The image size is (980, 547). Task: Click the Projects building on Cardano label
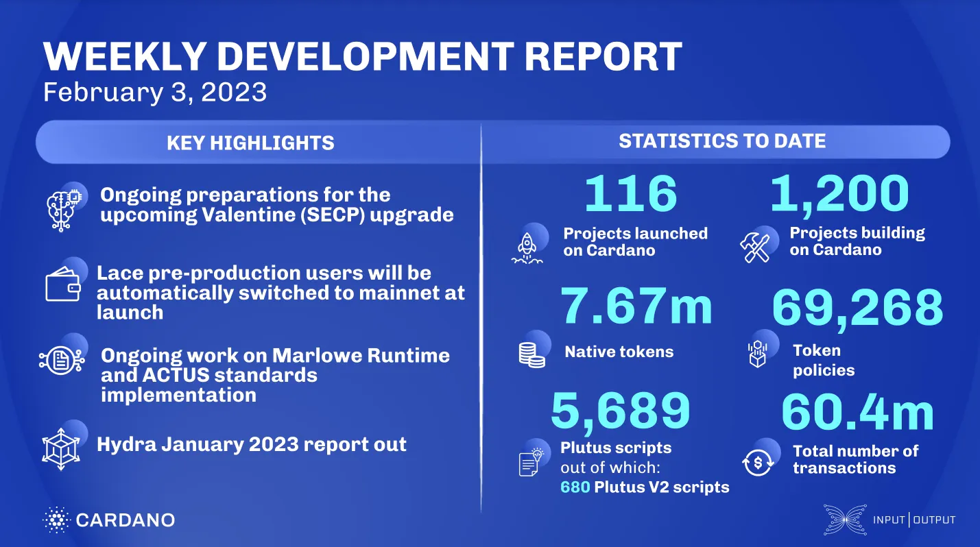pos(857,241)
